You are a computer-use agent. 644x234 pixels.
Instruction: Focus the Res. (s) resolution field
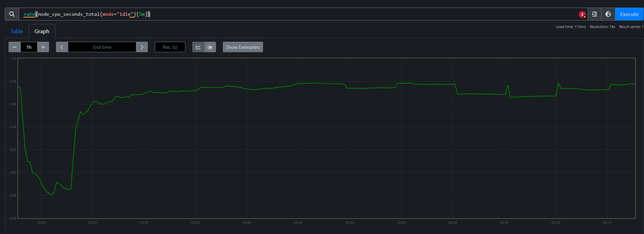tap(170, 47)
